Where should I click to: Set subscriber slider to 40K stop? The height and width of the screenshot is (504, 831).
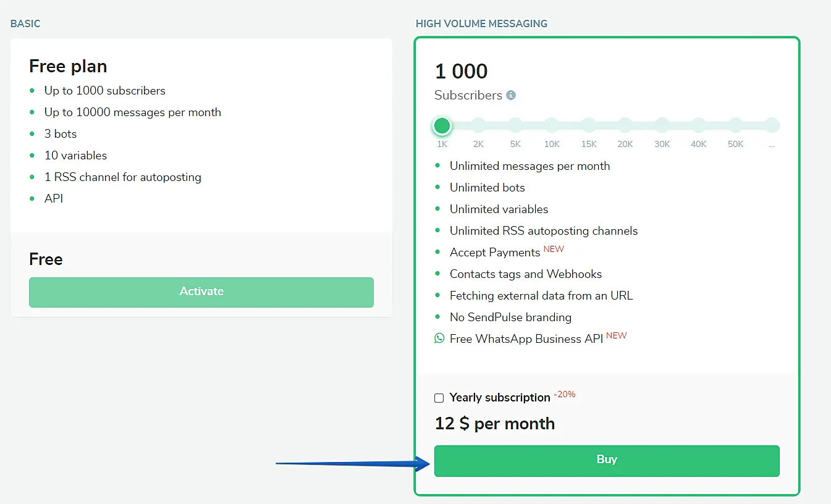(699, 126)
